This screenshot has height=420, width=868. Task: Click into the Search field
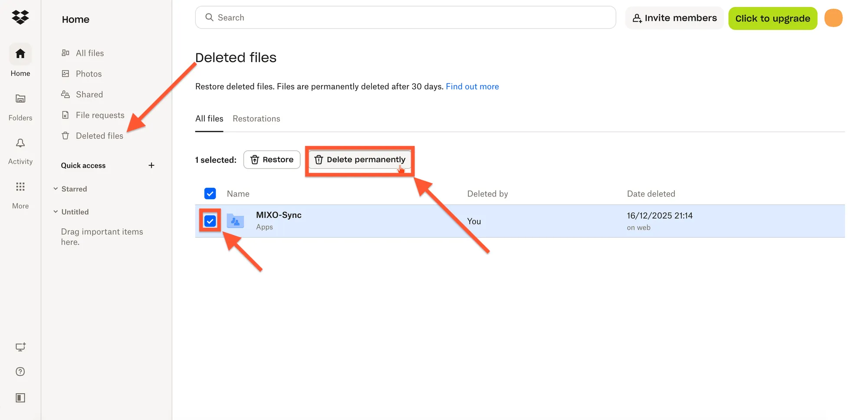click(405, 17)
